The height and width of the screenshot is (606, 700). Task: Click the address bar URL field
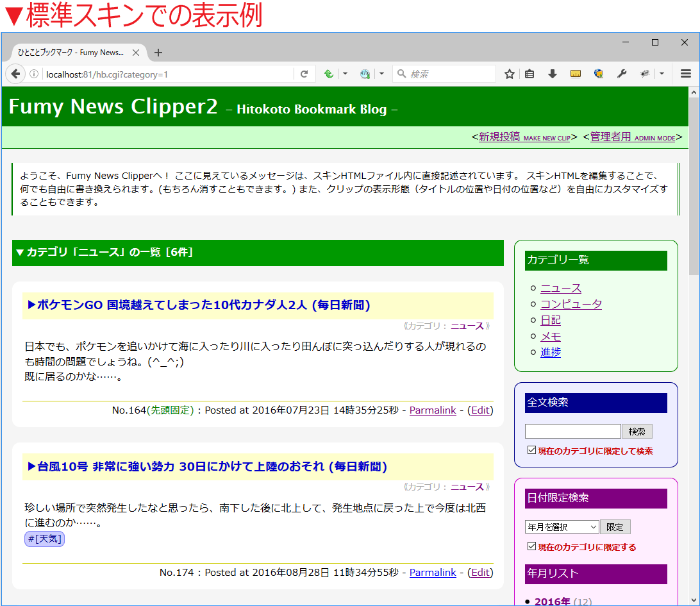coord(169,74)
